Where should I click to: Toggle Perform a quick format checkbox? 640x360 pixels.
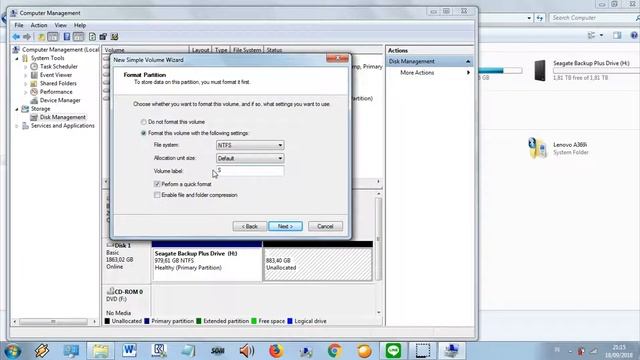tap(157, 184)
